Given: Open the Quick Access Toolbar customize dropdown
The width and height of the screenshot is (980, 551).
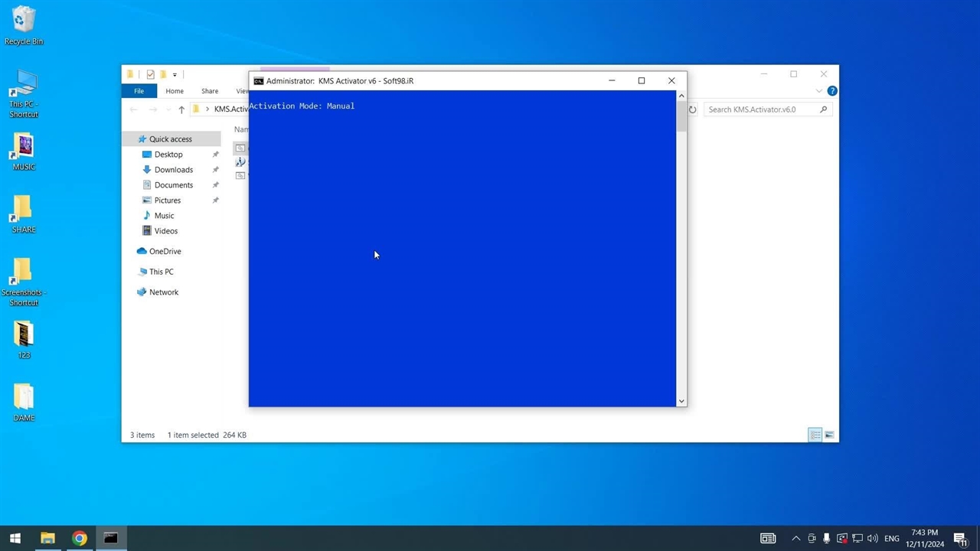Looking at the screenshot, I should click(x=175, y=74).
